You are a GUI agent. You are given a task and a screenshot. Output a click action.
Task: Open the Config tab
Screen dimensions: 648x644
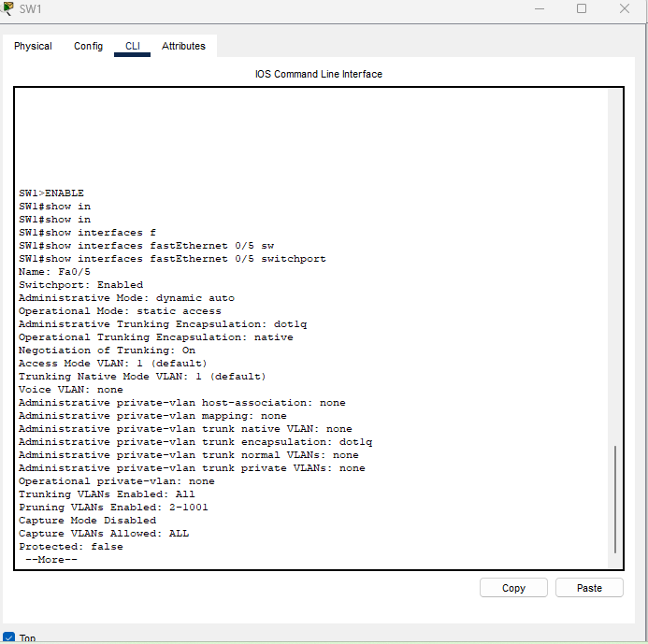88,46
